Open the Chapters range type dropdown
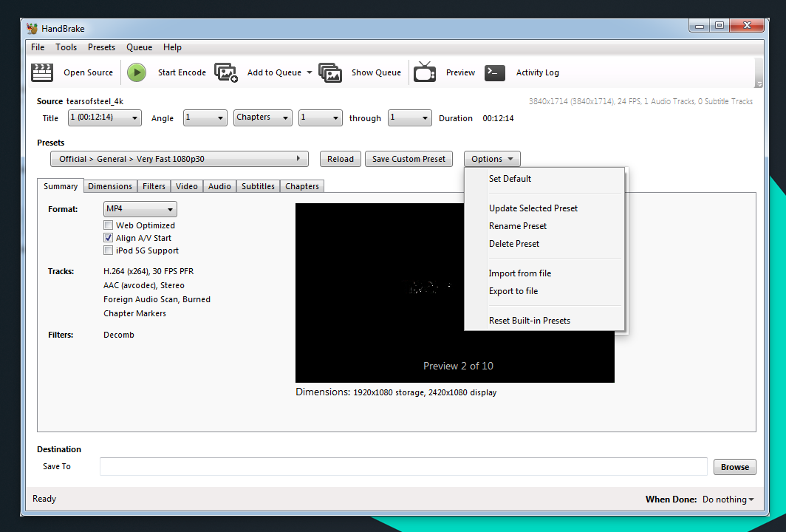 (x=263, y=117)
